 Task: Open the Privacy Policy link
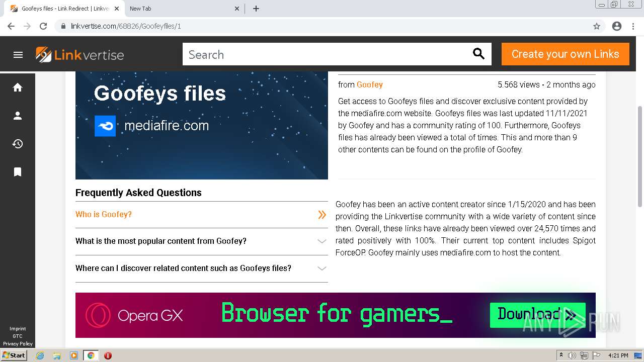[18, 344]
